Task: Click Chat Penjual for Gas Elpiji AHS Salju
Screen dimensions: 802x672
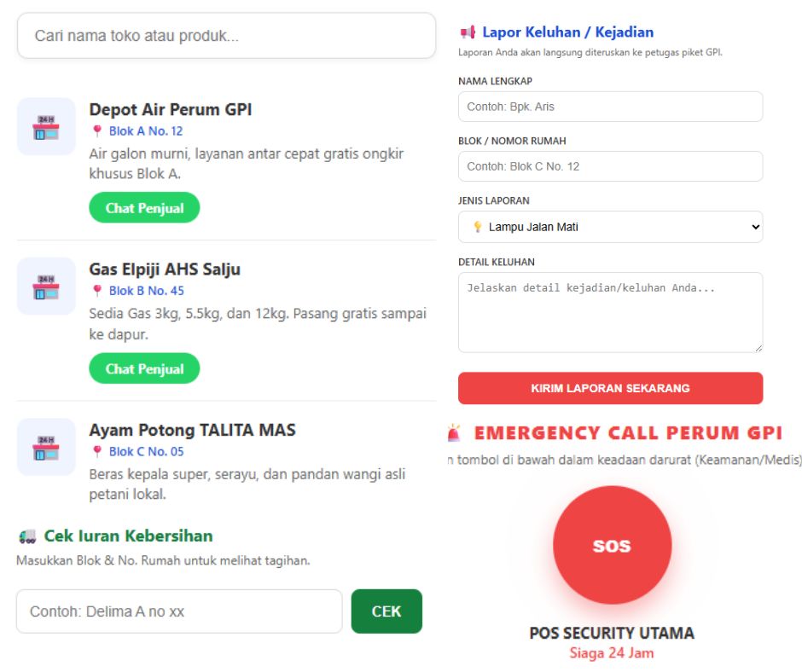Action: [143, 368]
